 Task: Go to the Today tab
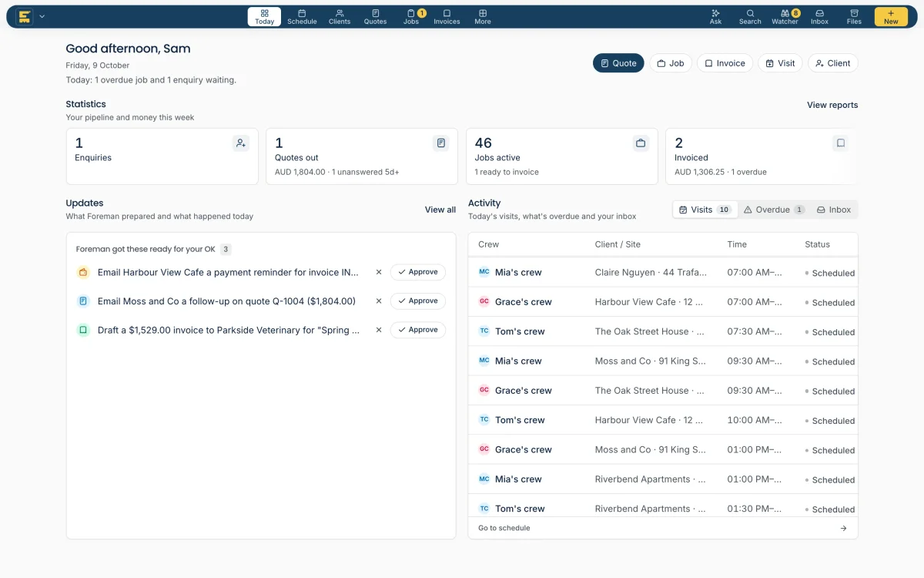[x=264, y=16]
